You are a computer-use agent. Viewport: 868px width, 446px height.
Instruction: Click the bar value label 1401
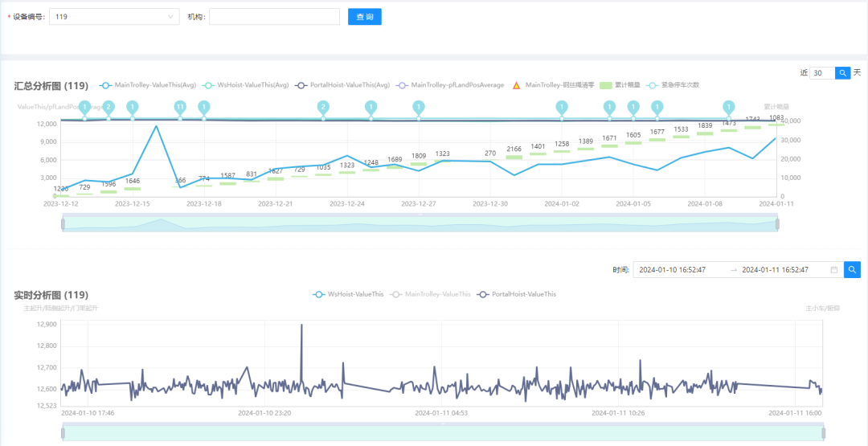coord(538,146)
